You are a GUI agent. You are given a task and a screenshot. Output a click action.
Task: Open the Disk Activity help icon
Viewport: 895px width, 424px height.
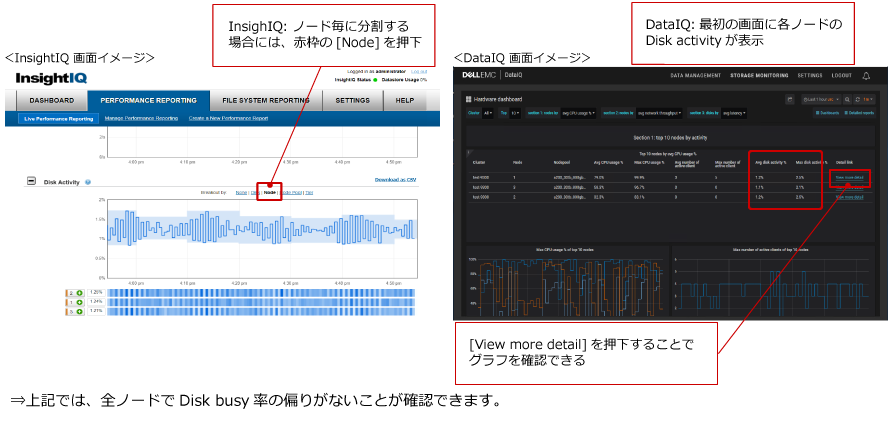pyautogui.click(x=88, y=183)
